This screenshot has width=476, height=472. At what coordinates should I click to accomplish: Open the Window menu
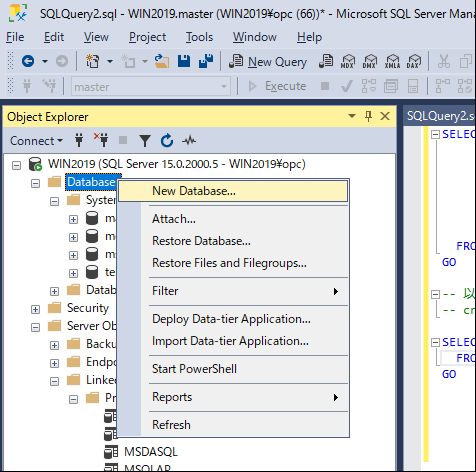[x=255, y=37]
